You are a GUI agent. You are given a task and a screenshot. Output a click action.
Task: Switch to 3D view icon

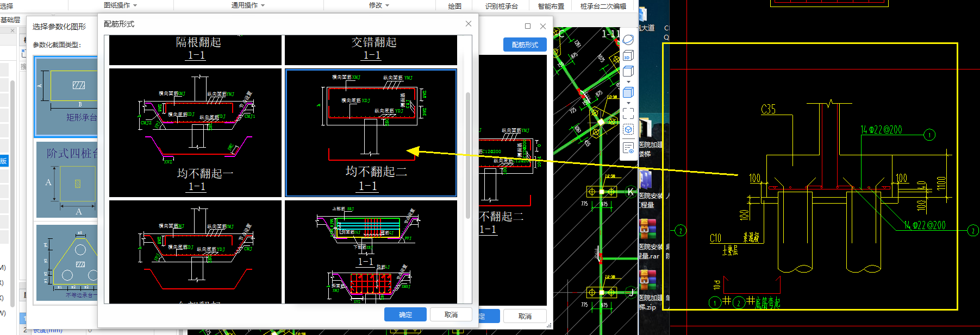[628, 55]
